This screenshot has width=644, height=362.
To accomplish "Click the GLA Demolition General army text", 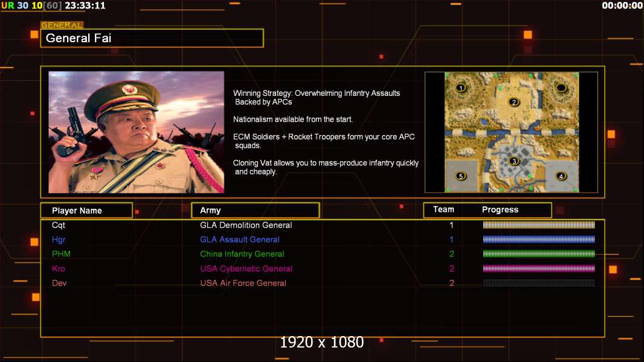I will tap(246, 225).
